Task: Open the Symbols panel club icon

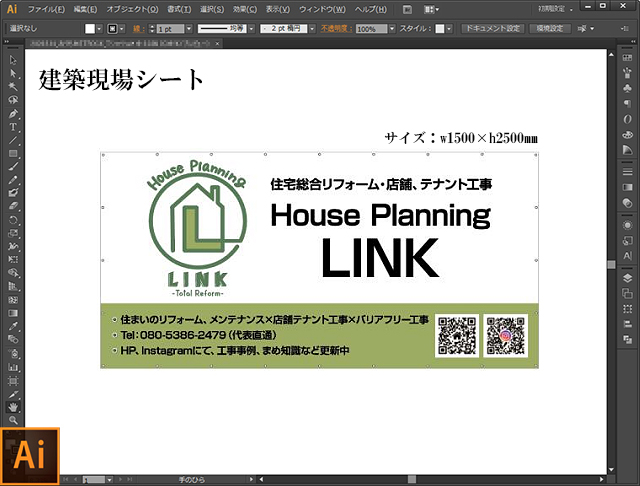Action: pos(627,88)
